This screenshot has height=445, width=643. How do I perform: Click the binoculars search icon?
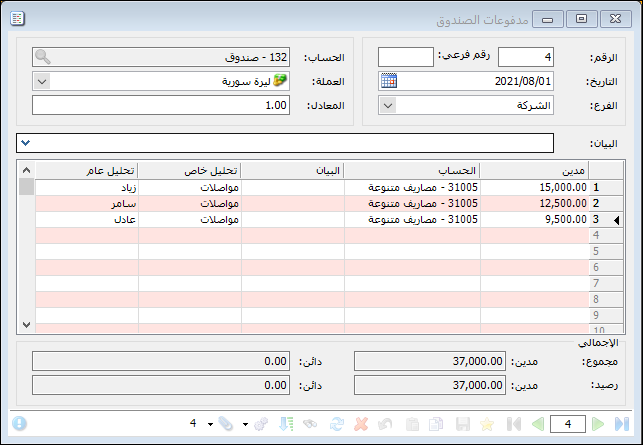pyautogui.click(x=310, y=424)
